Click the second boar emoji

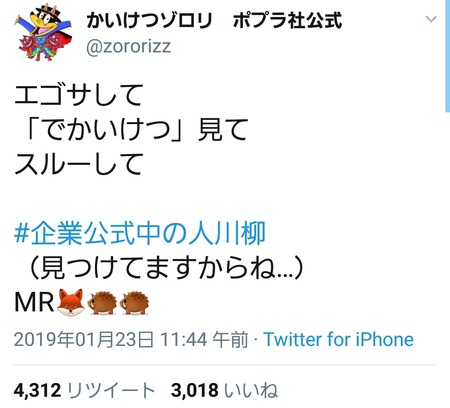click(134, 303)
